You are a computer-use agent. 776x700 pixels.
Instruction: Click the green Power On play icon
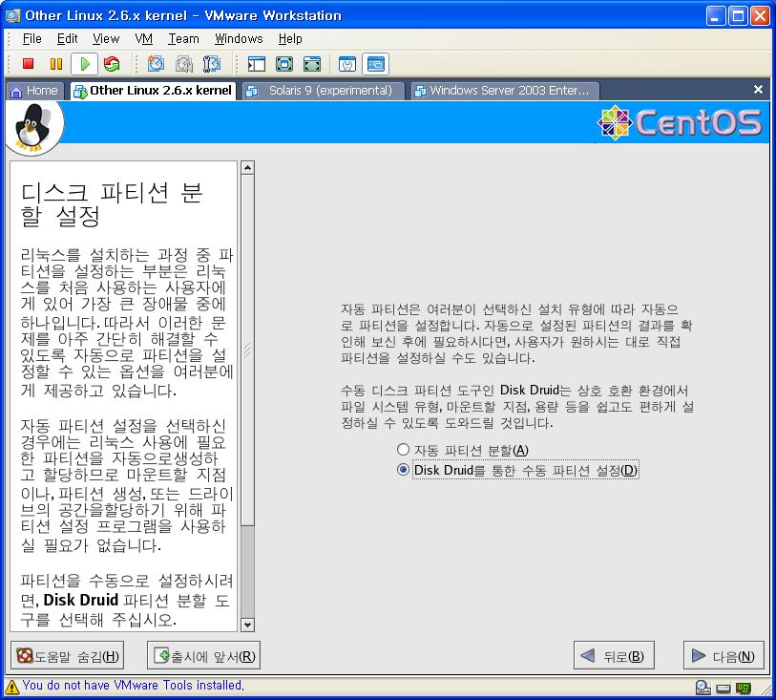pyautogui.click(x=84, y=64)
